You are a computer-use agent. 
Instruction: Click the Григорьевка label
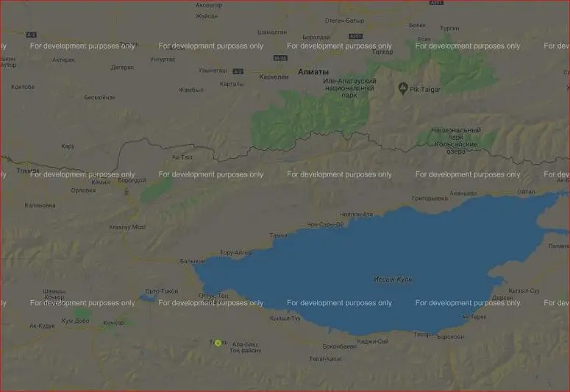(x=430, y=199)
